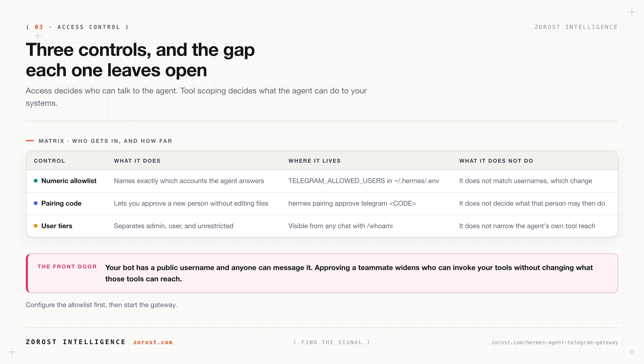Open the zorost.com/hermes-agent-telegram-gateway URL
Viewport: 644px width, 364px height.
[555, 342]
